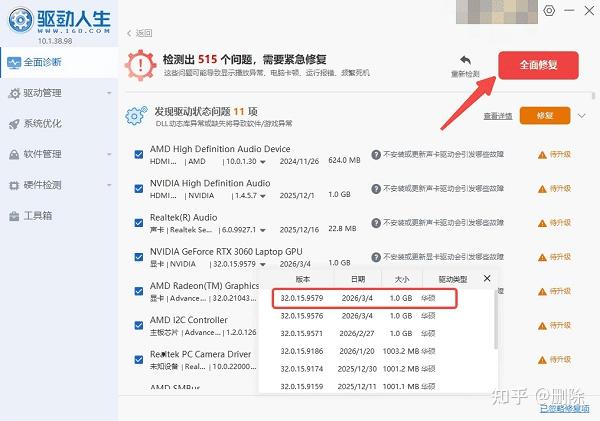
Task: Click the 日期 column header in popup
Action: [358, 279]
